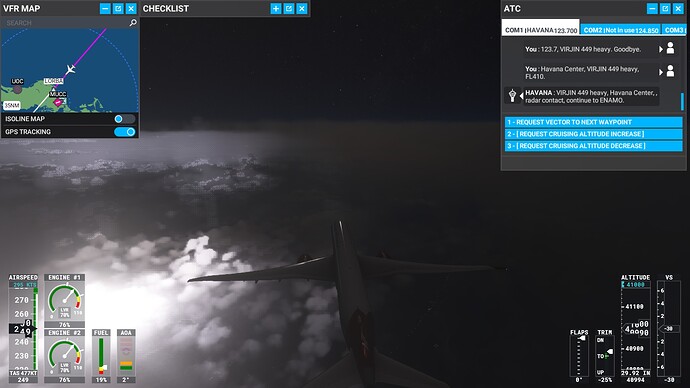Switch to the COM1 HAVANA 123.700 tab
The image size is (690, 388).
tap(540, 29)
